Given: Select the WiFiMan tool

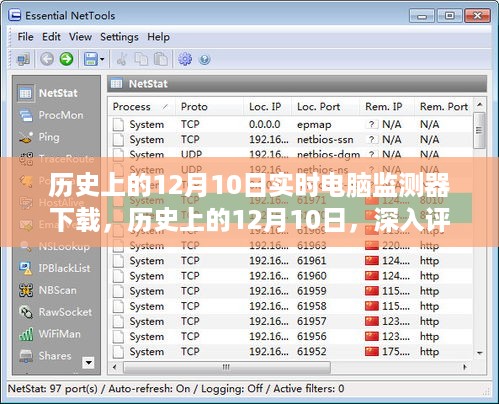Looking at the screenshot, I should pos(50,334).
